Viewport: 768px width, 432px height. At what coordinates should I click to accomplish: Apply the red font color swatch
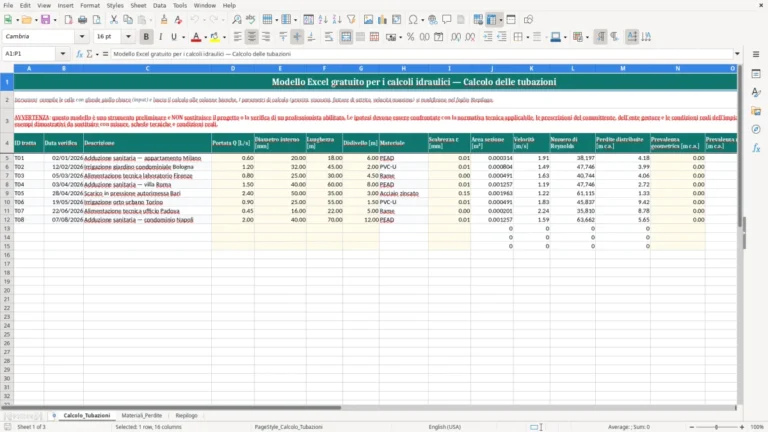click(196, 37)
